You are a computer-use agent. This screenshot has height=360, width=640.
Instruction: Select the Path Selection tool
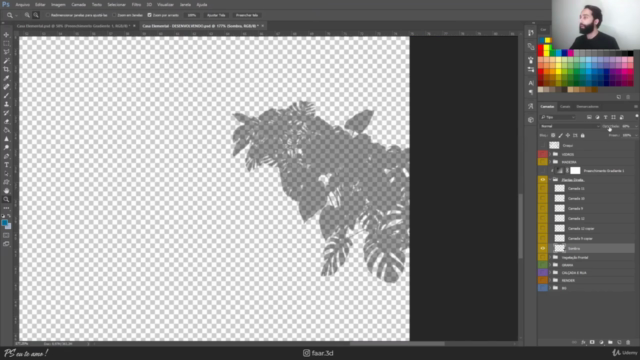pos(7,173)
